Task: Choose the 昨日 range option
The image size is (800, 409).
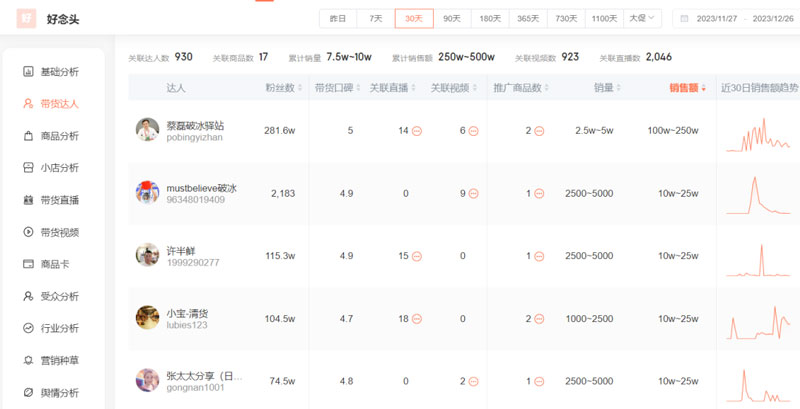Action: click(338, 18)
